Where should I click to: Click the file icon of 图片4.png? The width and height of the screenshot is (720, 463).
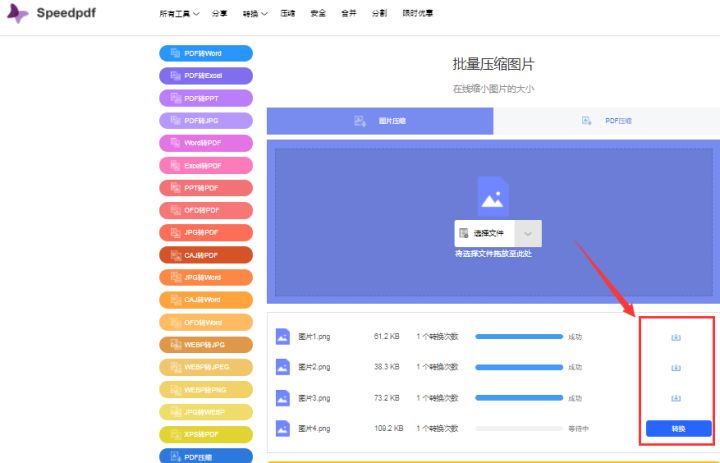click(282, 429)
